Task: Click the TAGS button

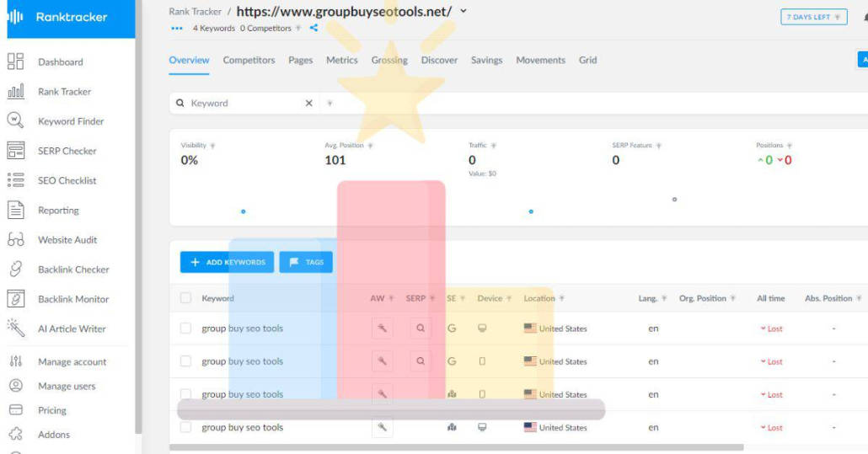Action: point(306,262)
